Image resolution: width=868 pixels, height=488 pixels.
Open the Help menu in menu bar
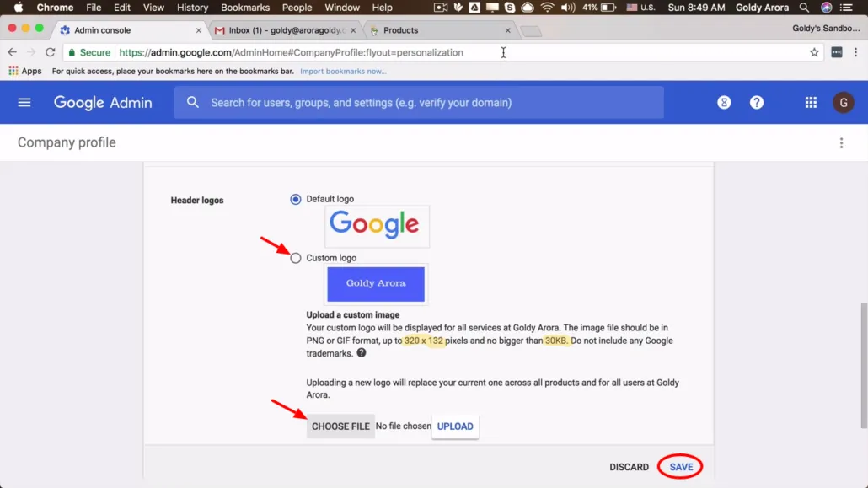(382, 8)
